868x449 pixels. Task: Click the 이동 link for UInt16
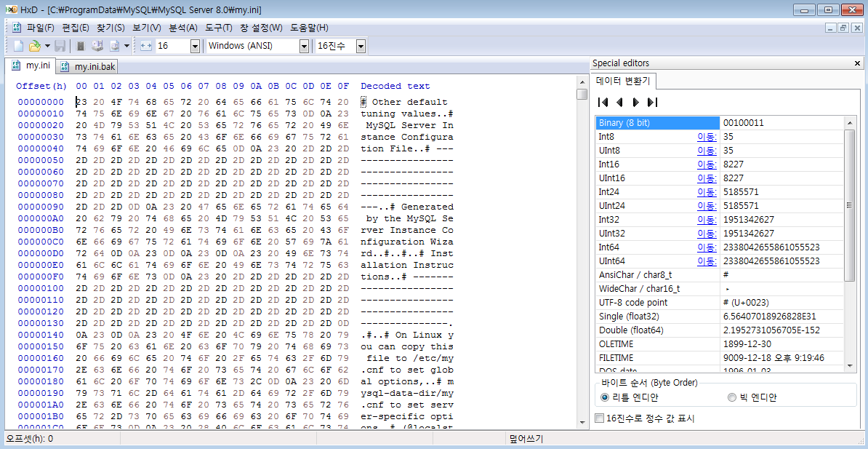[707, 178]
